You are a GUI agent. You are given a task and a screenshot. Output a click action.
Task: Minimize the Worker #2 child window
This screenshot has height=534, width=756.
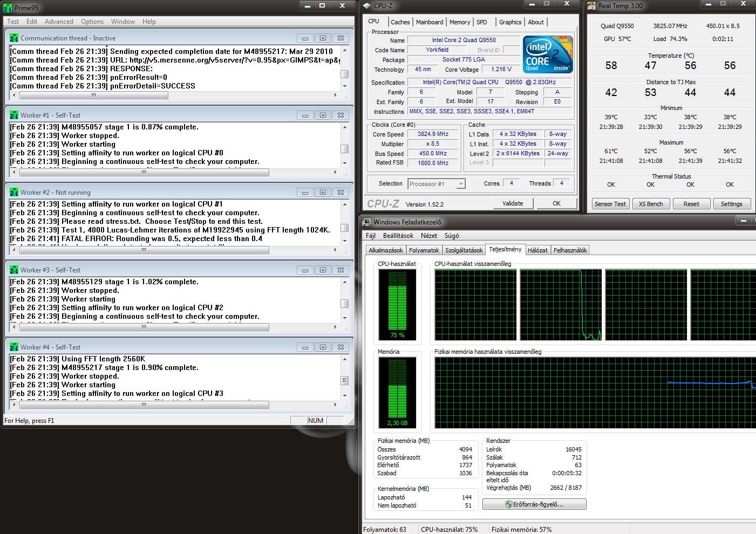tap(305, 192)
